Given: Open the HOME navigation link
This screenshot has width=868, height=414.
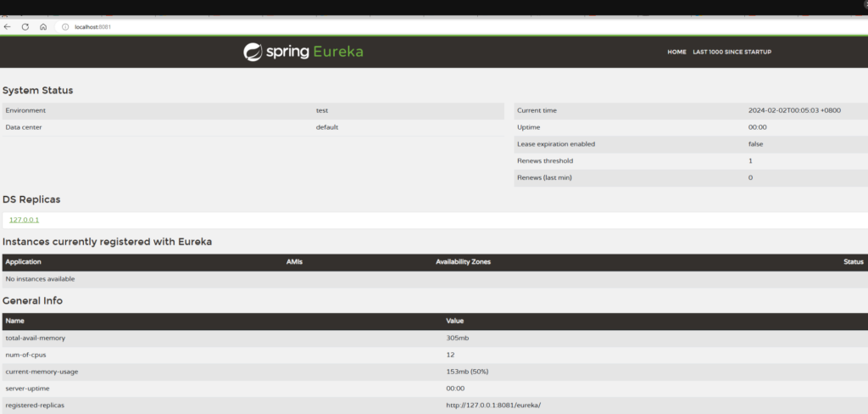Looking at the screenshot, I should tap(676, 52).
